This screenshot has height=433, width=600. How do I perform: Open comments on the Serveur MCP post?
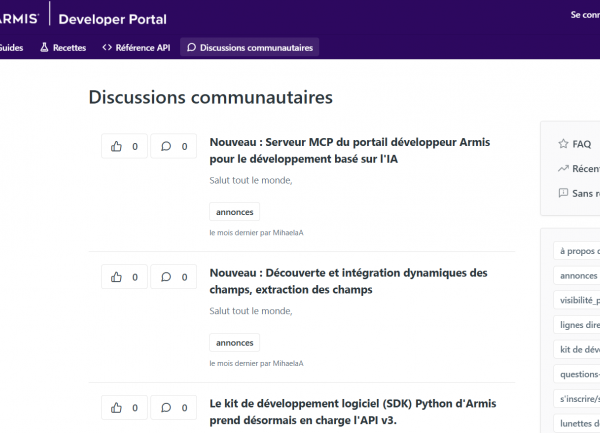[173, 146]
